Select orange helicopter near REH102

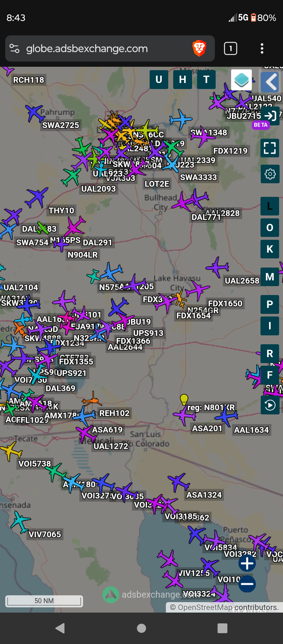[92, 400]
